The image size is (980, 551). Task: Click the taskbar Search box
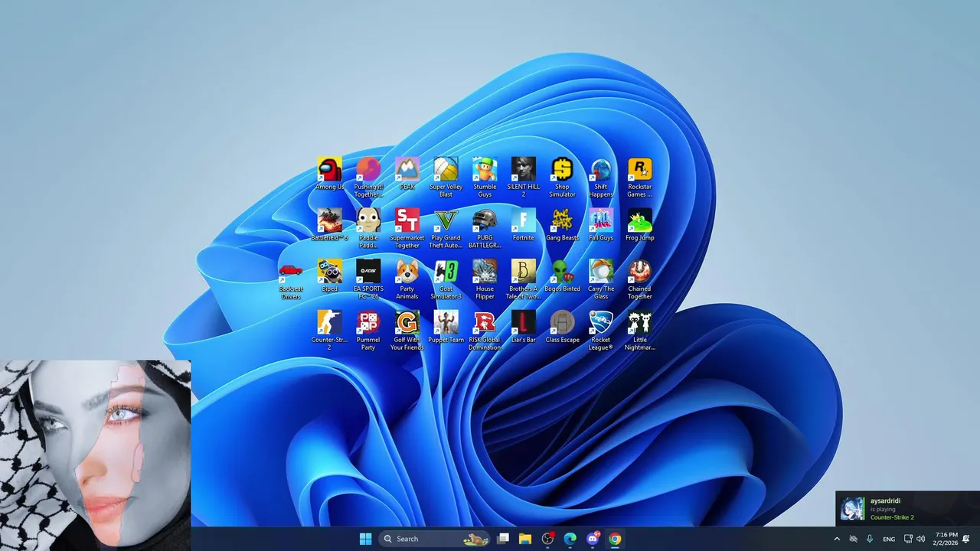point(435,539)
